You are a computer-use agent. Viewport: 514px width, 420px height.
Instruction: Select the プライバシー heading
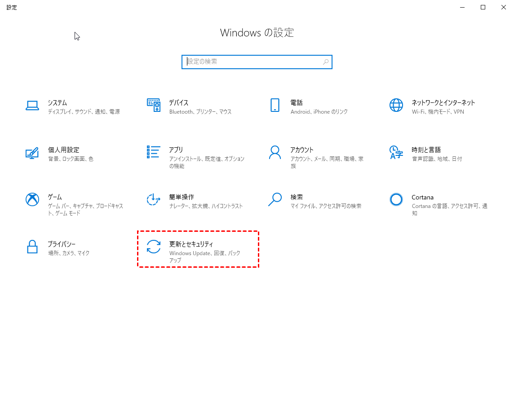(x=62, y=244)
